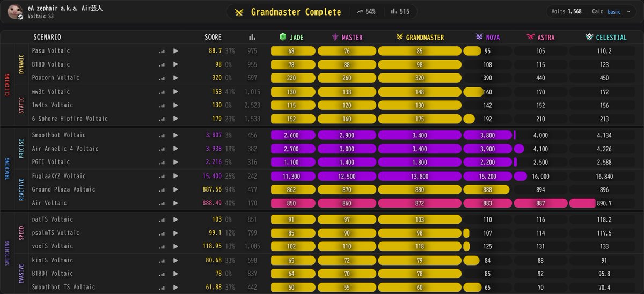The image size is (644, 294).
Task: Open leaderboard bars icon for Popcorn Voltaic
Action: (x=162, y=78)
